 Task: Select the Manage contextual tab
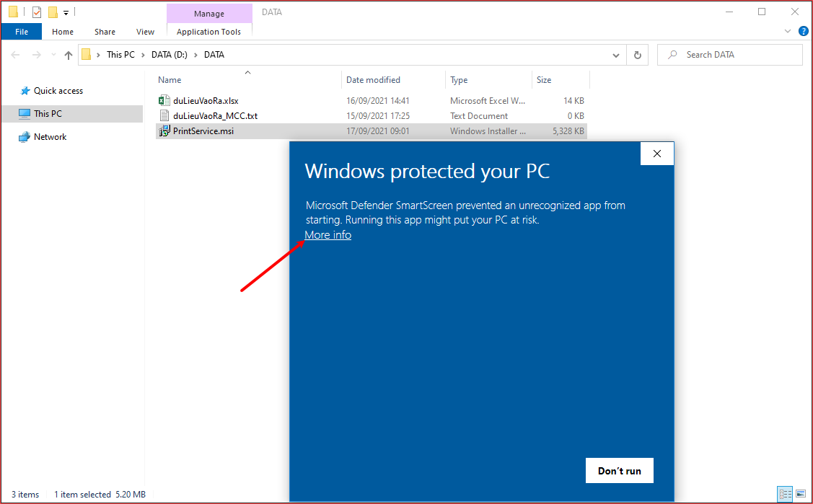click(x=209, y=14)
